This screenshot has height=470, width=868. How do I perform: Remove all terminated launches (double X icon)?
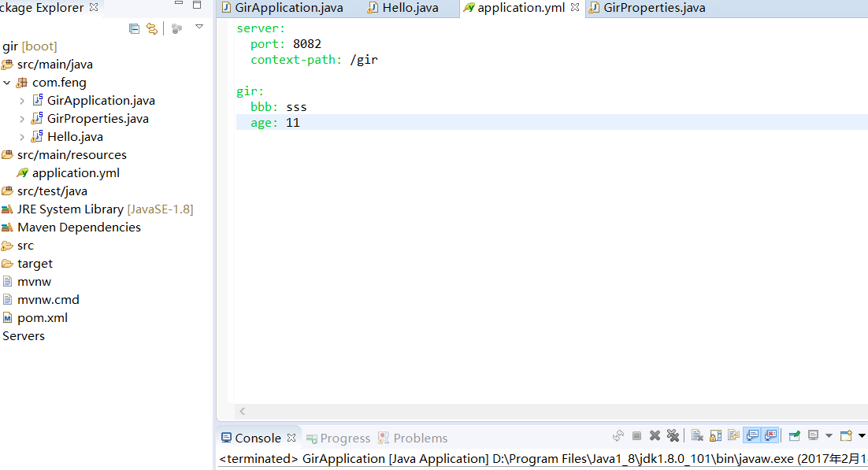point(673,435)
